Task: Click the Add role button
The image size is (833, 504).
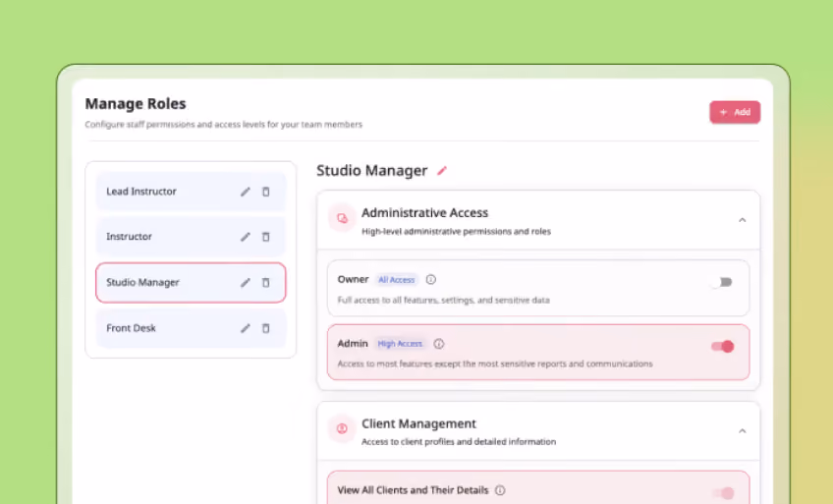Action: click(735, 112)
